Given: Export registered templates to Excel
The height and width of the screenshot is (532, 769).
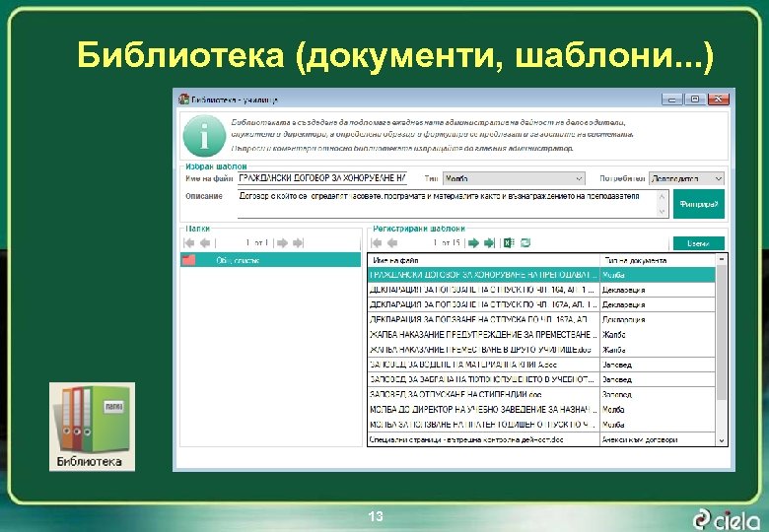Looking at the screenshot, I should (x=509, y=243).
